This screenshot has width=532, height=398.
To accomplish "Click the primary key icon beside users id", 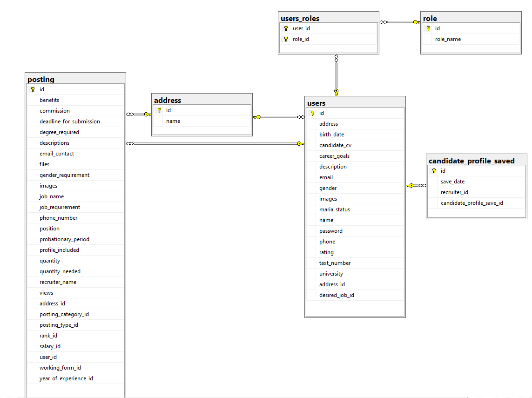I will click(311, 113).
